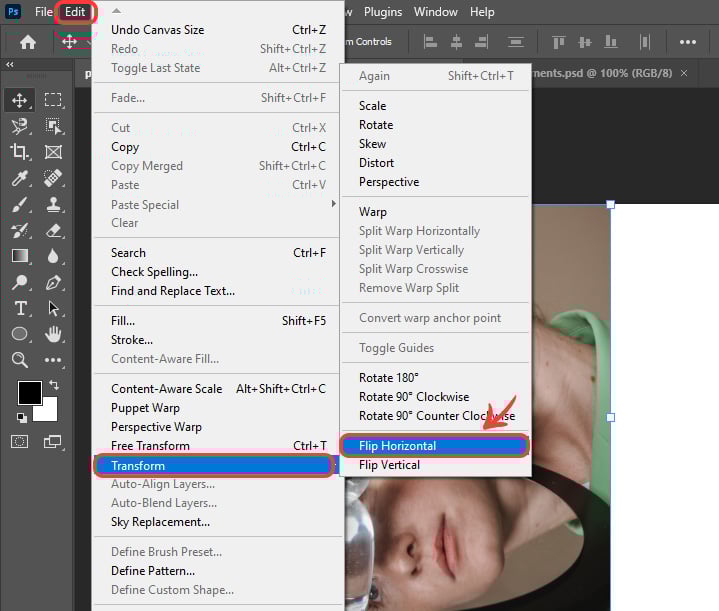The width and height of the screenshot is (719, 611).
Task: Select the Spot Healing Brush tool
Action: pyautogui.click(x=53, y=178)
